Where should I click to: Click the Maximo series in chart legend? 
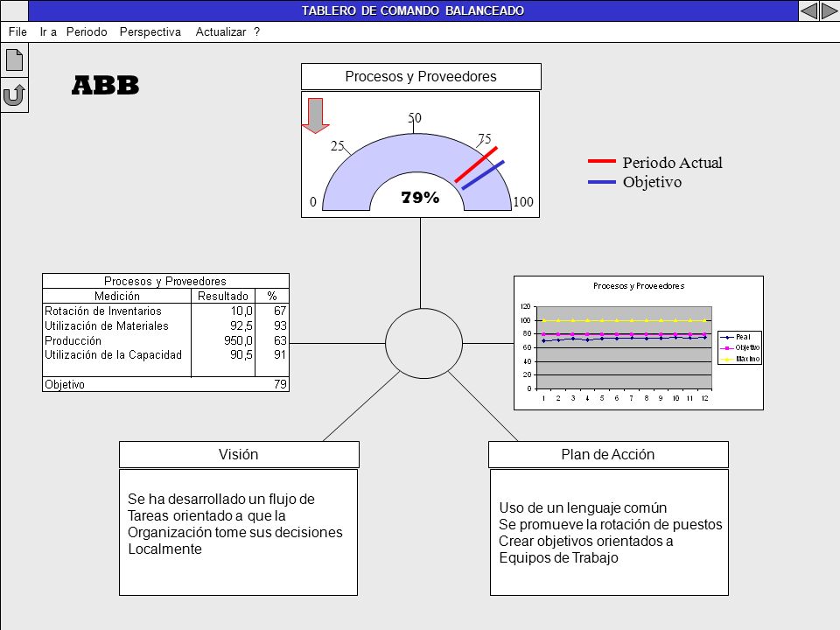(740, 359)
